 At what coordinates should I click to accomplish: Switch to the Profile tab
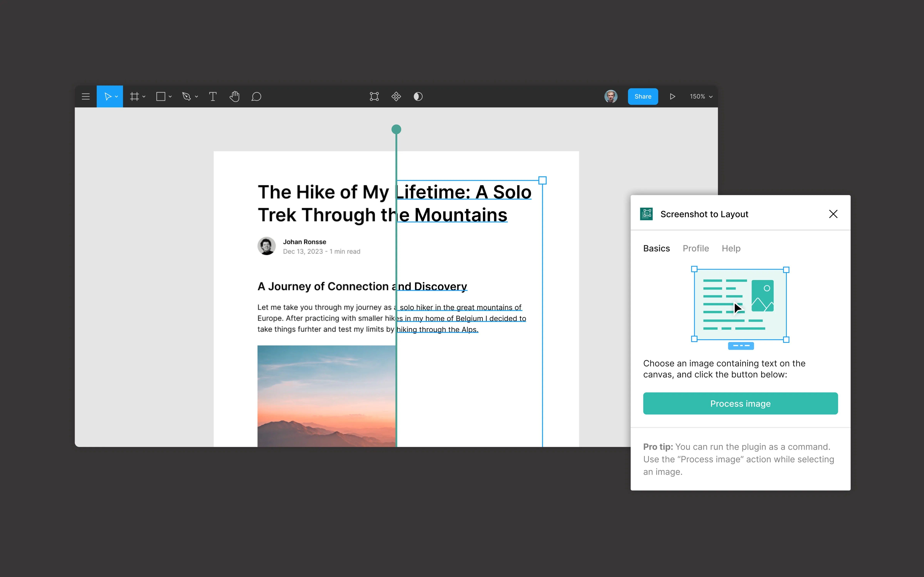click(696, 248)
